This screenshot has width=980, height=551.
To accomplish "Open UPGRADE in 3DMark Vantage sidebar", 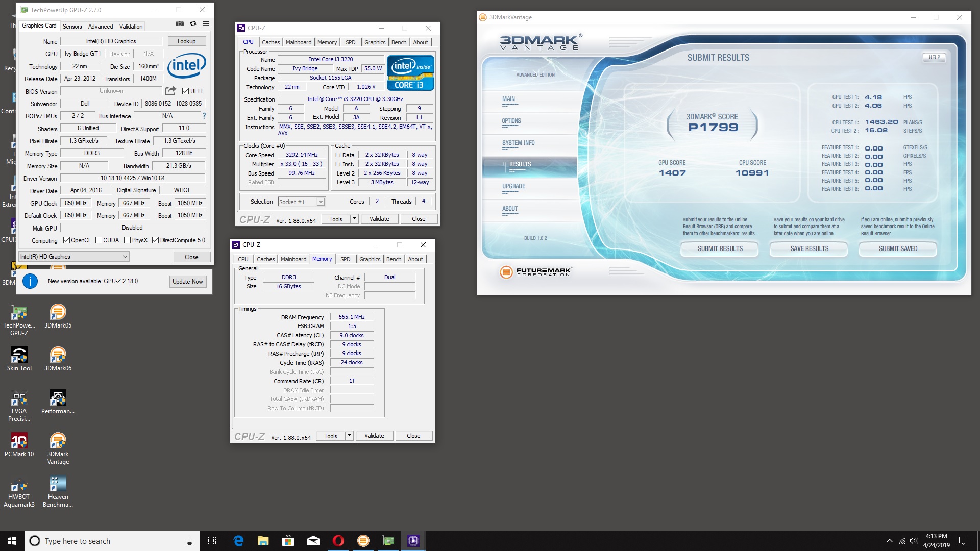I will tap(513, 187).
